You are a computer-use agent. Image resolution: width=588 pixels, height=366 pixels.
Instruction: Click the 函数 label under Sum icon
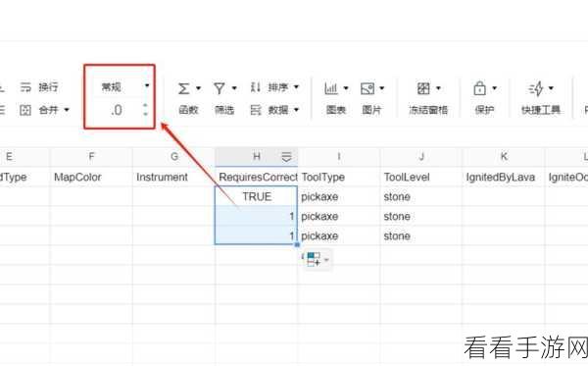[x=188, y=110]
